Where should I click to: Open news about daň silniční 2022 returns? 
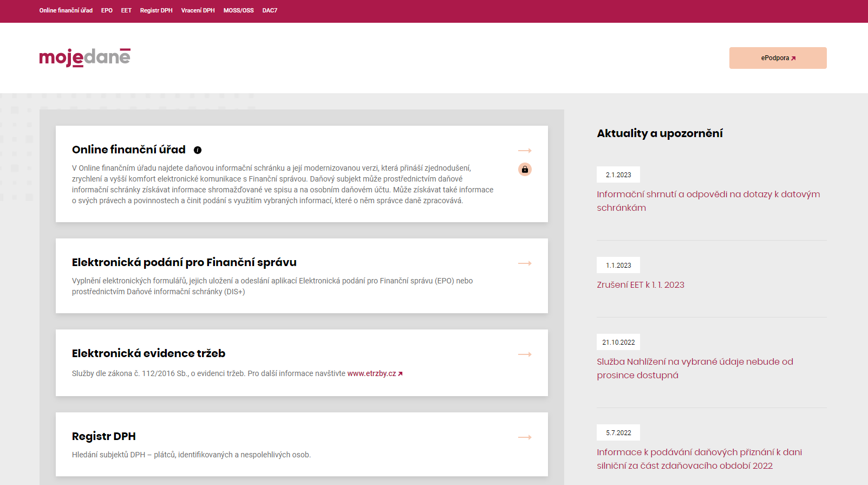pos(699,459)
